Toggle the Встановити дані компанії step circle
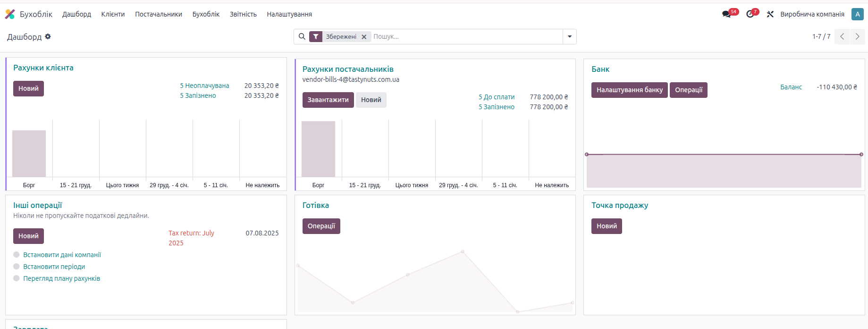868x329 pixels. click(17, 255)
